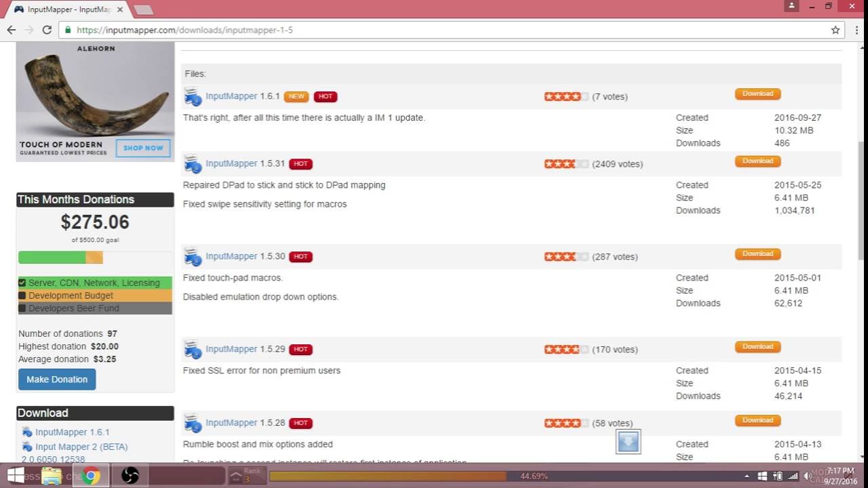Click the file icon beside InputMapper 1.5.29
This screenshot has height=488, width=868.
(193, 349)
